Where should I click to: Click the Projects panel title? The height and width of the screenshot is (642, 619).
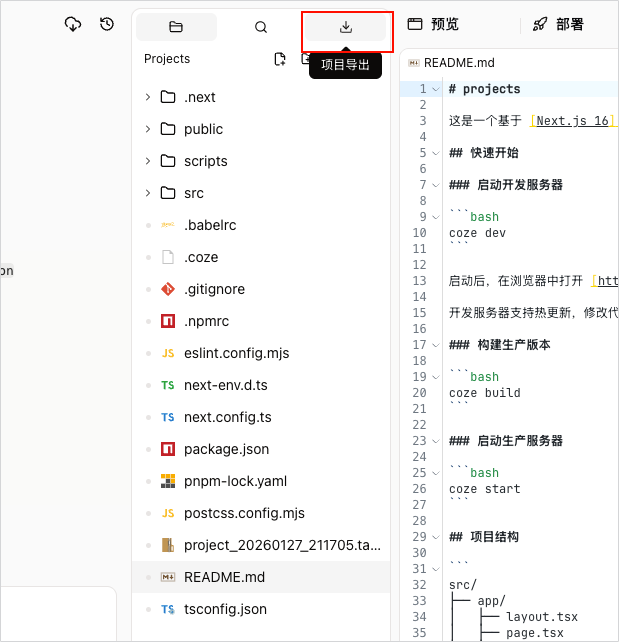pyautogui.click(x=167, y=59)
